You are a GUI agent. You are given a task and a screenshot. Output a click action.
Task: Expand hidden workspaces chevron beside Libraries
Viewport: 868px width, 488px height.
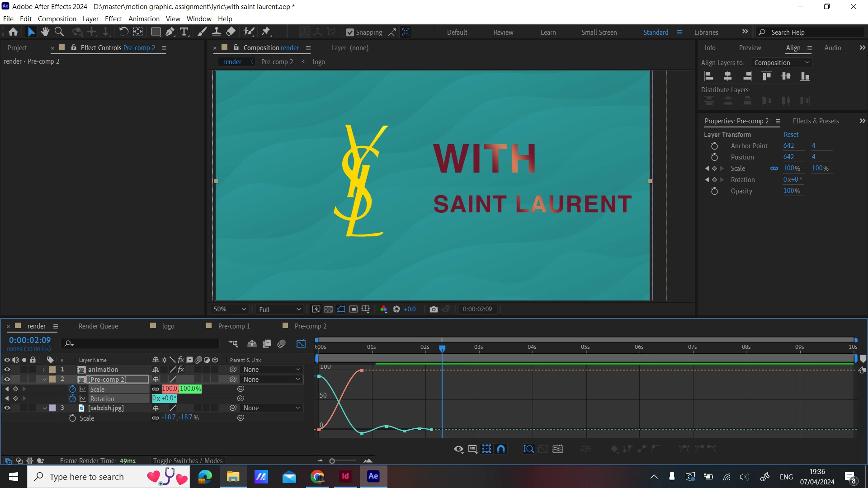(745, 32)
